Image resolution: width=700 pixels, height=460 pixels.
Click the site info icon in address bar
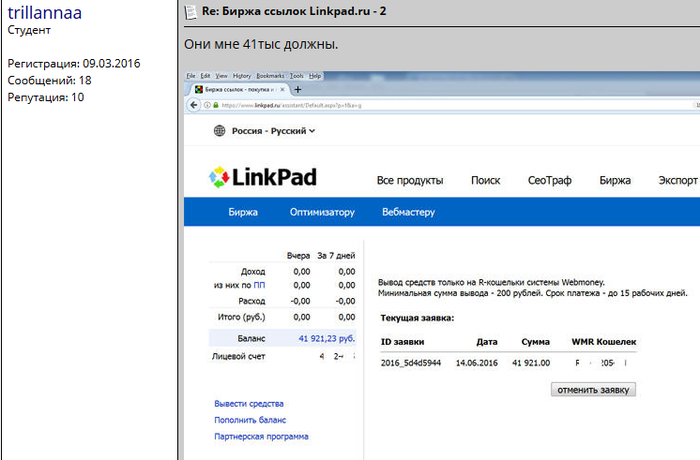206,104
